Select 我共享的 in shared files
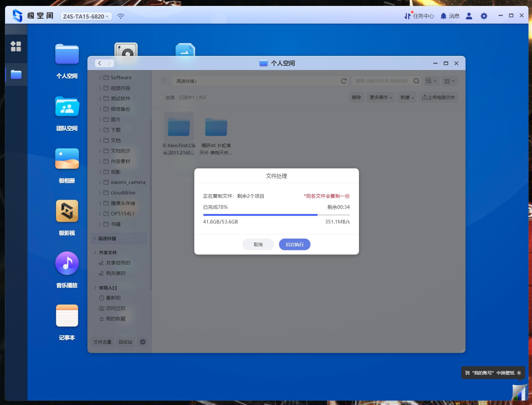 tap(116, 273)
